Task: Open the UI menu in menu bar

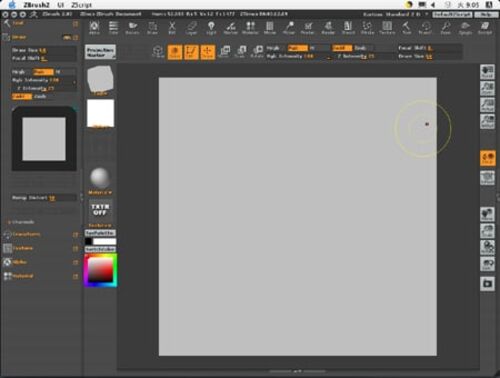Action: pos(61,5)
